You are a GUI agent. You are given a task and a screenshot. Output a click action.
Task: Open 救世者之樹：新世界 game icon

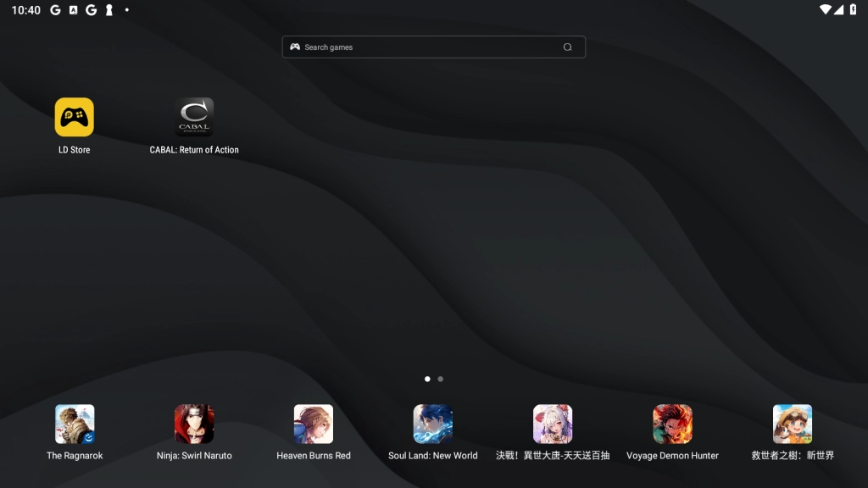click(x=793, y=424)
